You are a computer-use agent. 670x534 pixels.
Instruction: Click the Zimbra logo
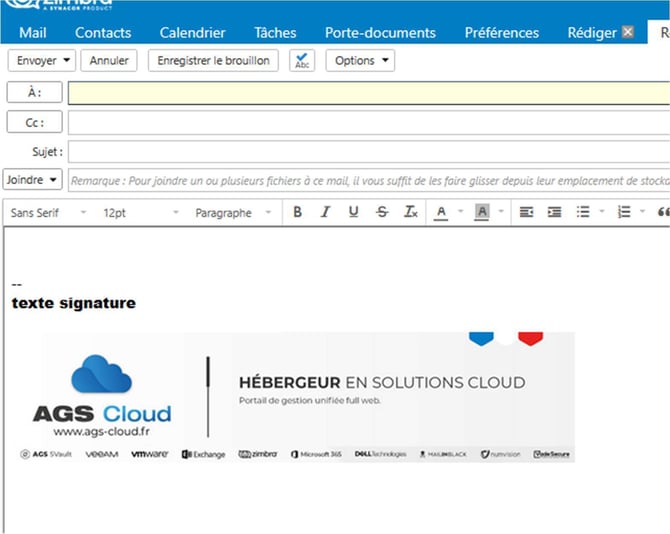(58, 4)
